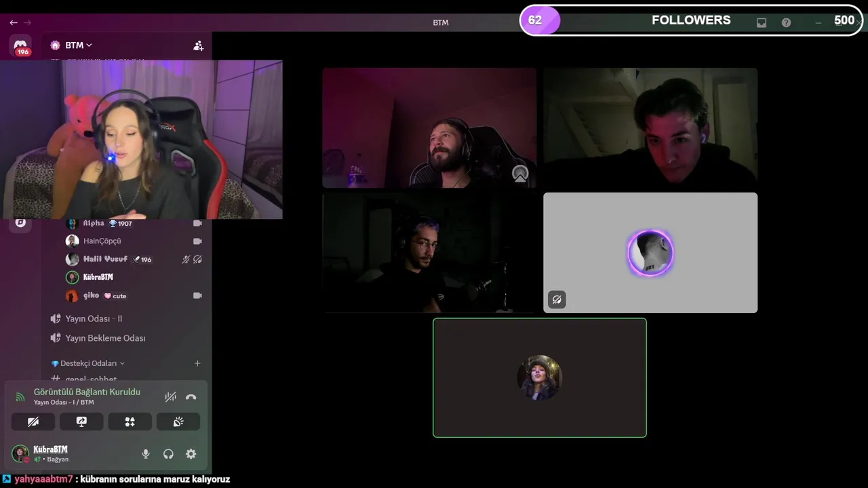Click the server icon below webcam overlay
Image resolution: width=868 pixels, height=488 pixels.
point(20,223)
